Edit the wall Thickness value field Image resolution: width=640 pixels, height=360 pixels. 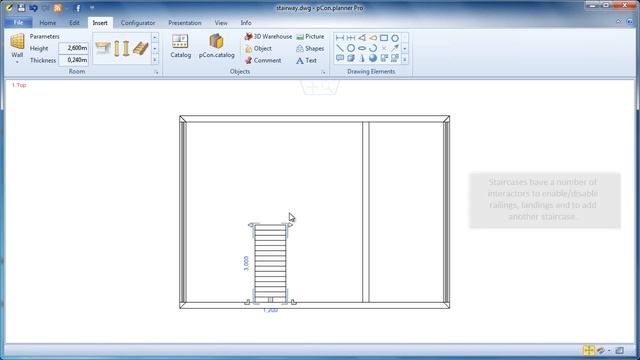click(73, 60)
